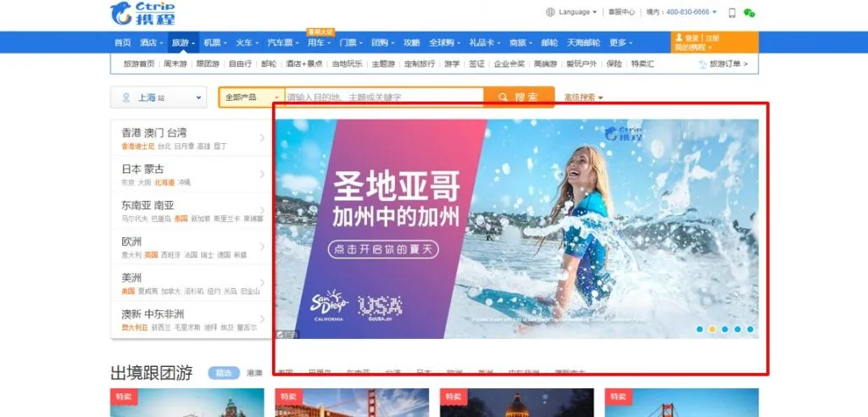The width and height of the screenshot is (868, 417).
Task: Select the first carousel dot
Action: point(699,329)
